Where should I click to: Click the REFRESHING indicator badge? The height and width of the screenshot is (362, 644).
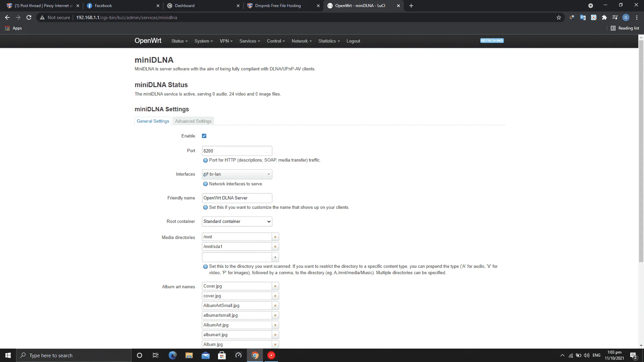point(492,41)
